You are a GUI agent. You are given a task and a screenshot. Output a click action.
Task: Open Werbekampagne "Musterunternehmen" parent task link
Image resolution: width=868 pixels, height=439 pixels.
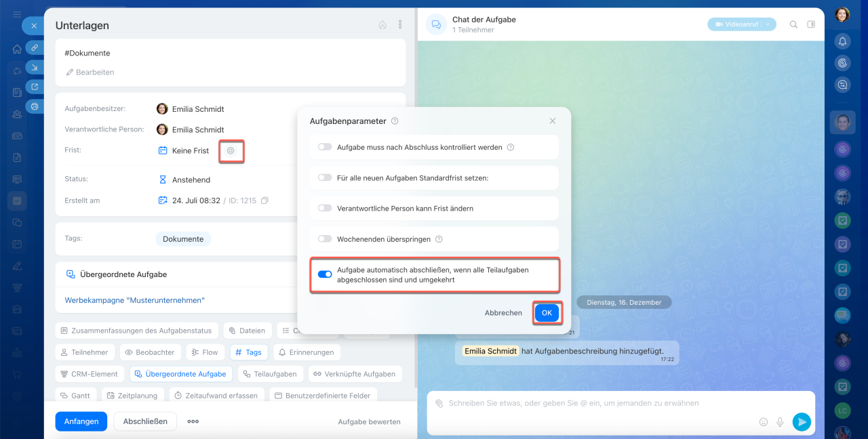click(x=135, y=300)
